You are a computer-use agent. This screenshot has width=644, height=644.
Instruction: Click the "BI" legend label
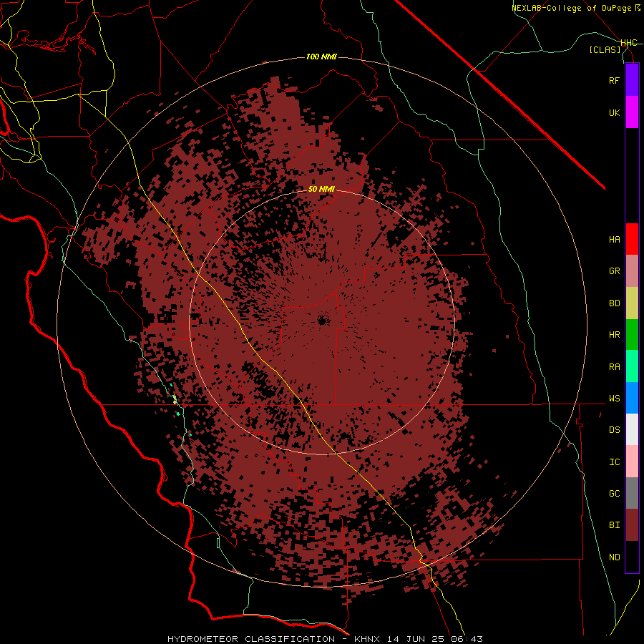(614, 525)
